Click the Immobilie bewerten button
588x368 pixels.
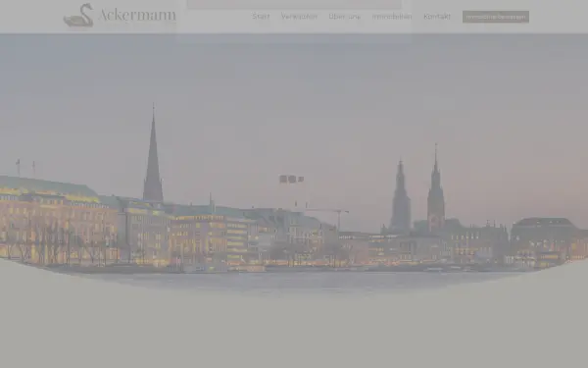click(x=496, y=17)
